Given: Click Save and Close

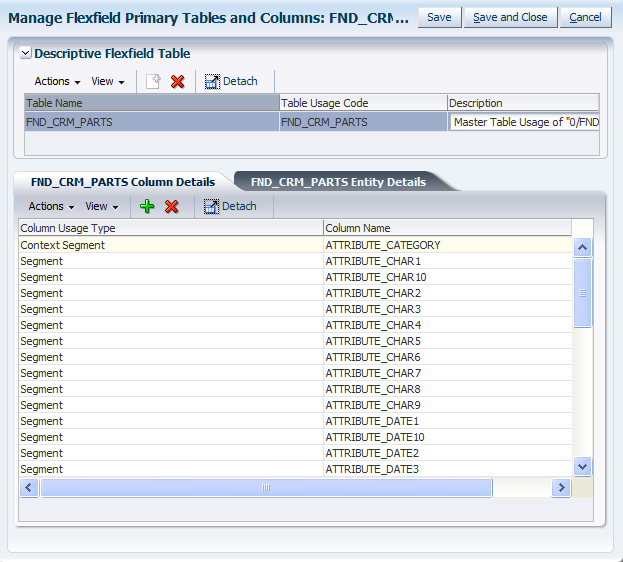Looking at the screenshot, I should pyautogui.click(x=510, y=17).
